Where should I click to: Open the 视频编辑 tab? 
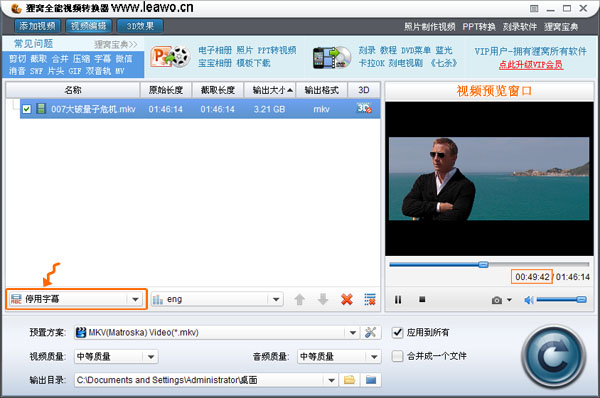89,26
